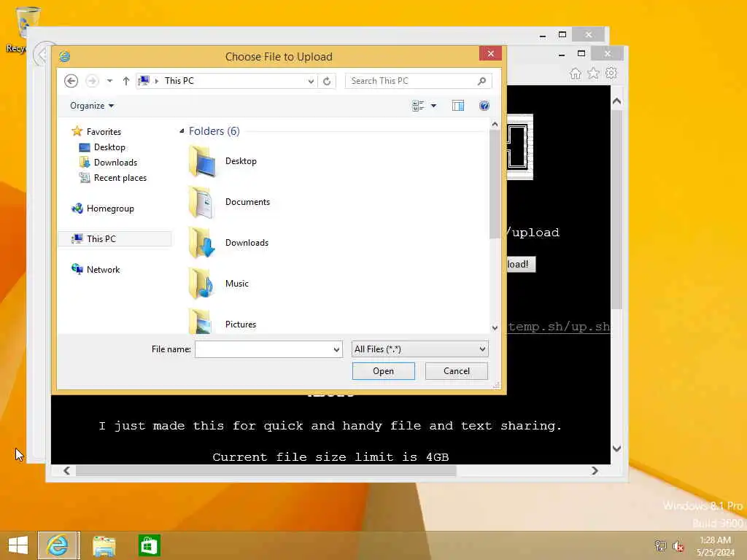The image size is (747, 560).
Task: Open File Explorer from the taskbar
Action: (x=104, y=545)
